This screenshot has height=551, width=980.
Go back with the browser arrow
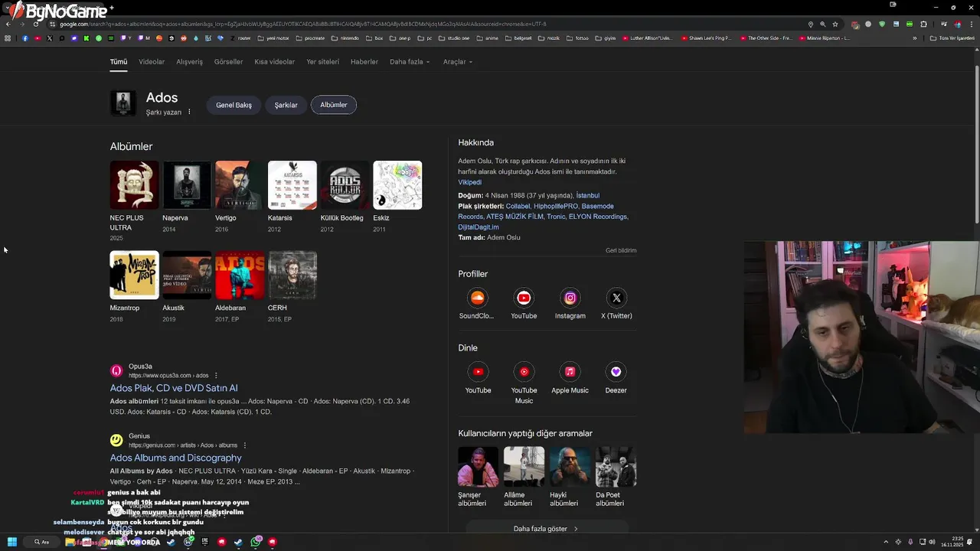click(8, 24)
